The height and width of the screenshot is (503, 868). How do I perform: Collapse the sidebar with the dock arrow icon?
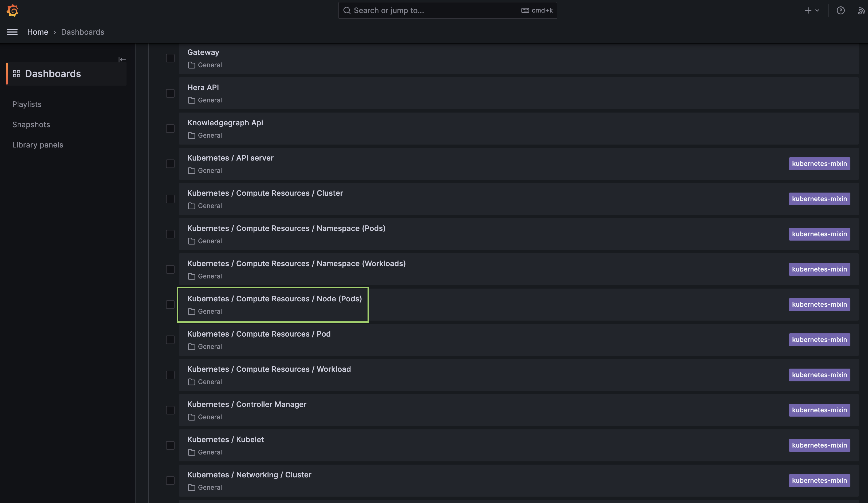point(122,59)
